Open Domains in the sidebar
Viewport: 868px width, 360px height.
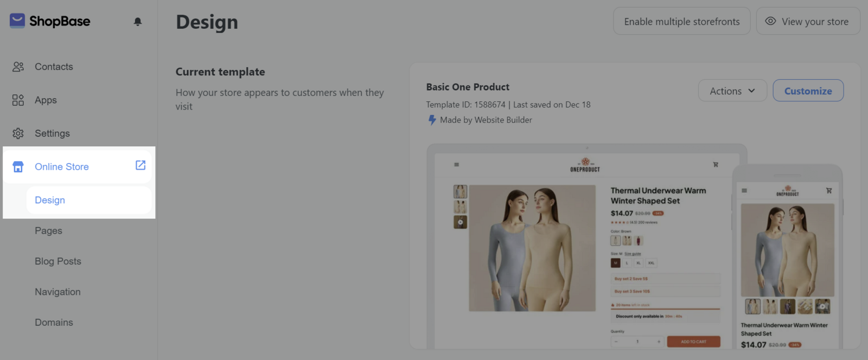pos(54,323)
